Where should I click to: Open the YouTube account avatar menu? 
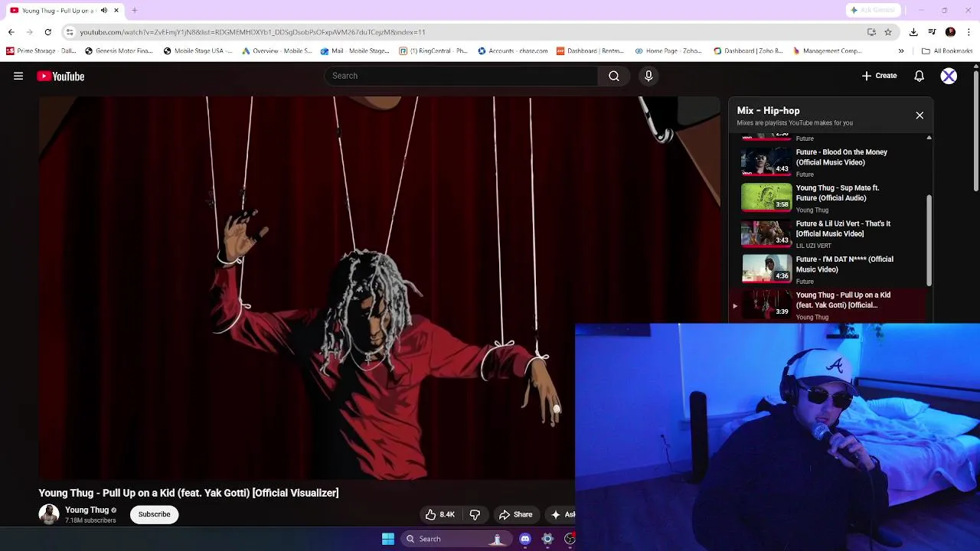click(x=949, y=76)
